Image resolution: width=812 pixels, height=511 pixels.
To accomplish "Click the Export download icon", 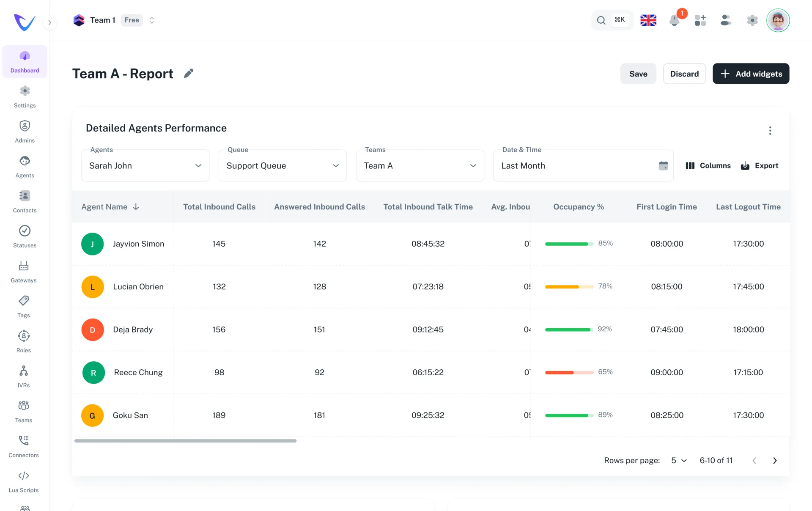I will click(x=745, y=166).
